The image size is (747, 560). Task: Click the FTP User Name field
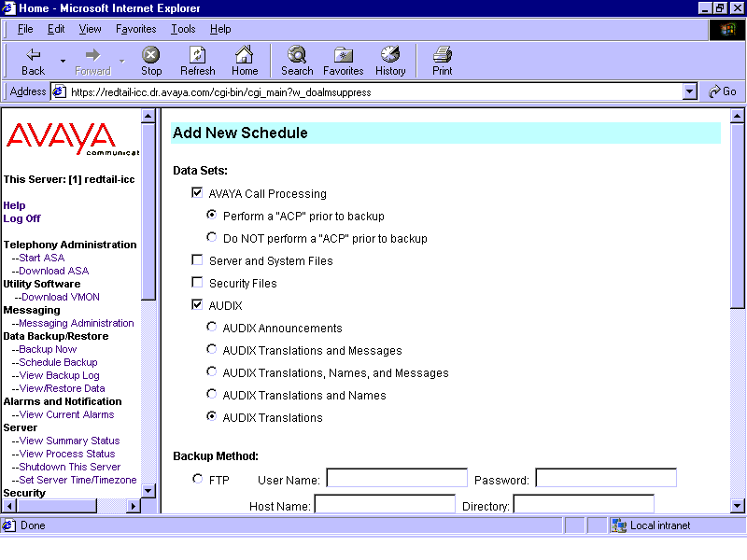coord(397,478)
